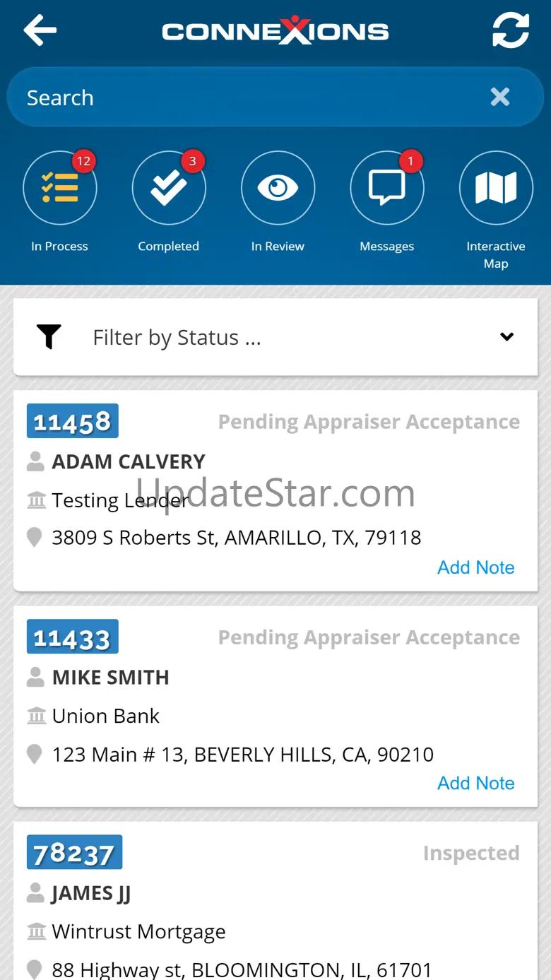Open the Interactive Map icon
This screenshot has height=980, width=551.
(x=496, y=188)
